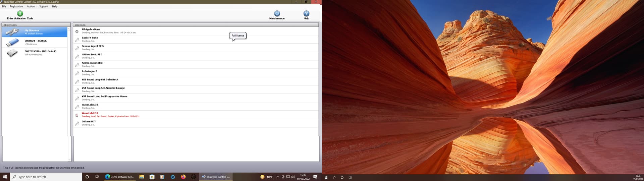Click key icon for Loop Set Indie Rock

[x=77, y=81]
